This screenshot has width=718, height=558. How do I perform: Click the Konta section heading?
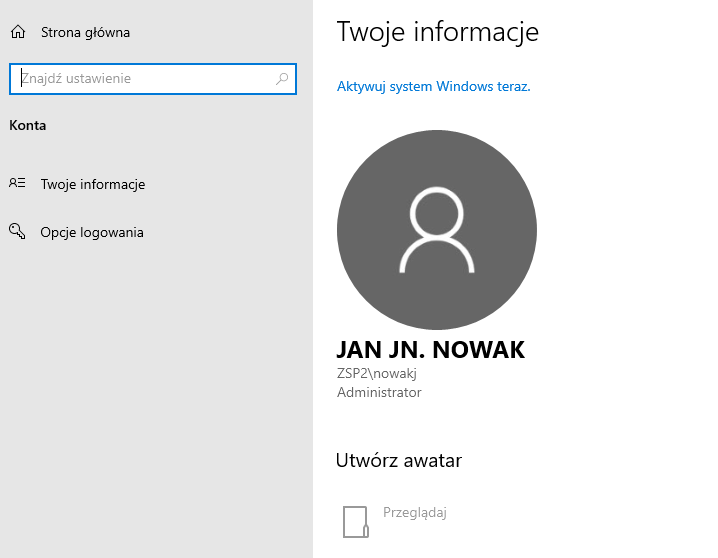pos(28,125)
